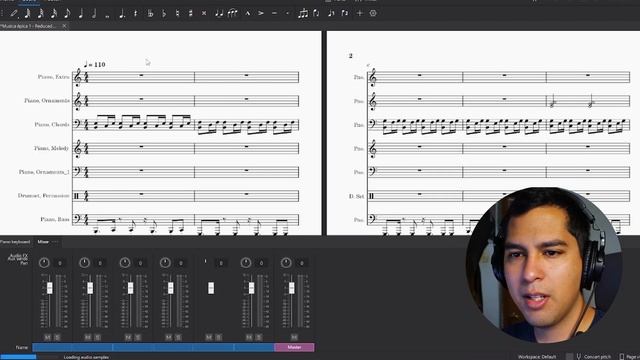Switch to voice 2

coord(345,13)
